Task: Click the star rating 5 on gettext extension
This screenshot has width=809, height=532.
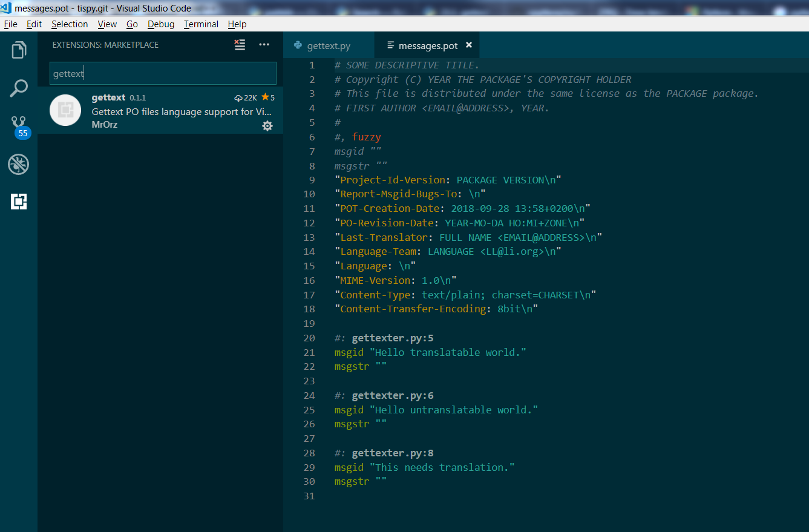Action: point(268,97)
